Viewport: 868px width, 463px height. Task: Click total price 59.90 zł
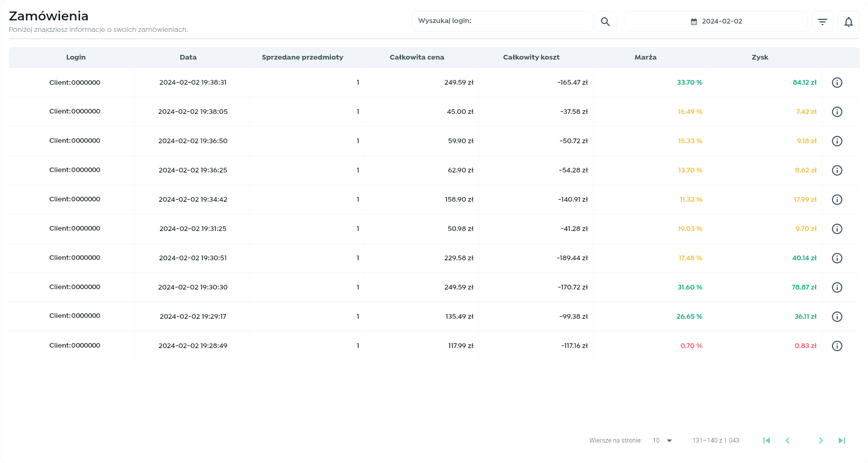[460, 141]
